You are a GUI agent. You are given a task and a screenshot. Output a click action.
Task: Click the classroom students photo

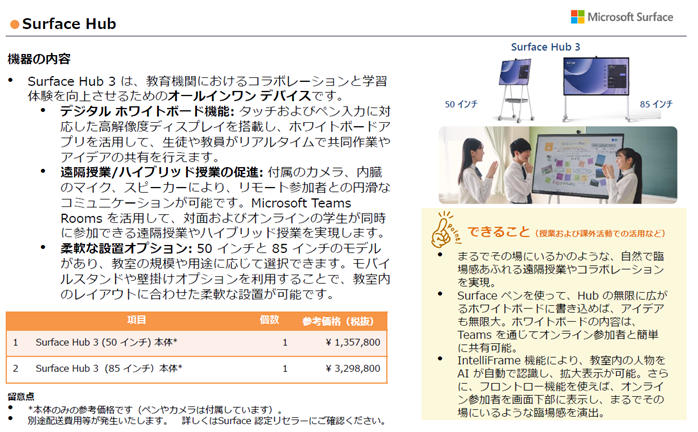(x=558, y=165)
